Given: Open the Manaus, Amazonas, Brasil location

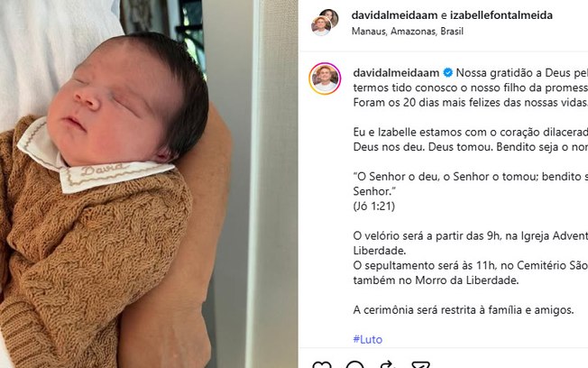Looking at the screenshot, I should [408, 32].
